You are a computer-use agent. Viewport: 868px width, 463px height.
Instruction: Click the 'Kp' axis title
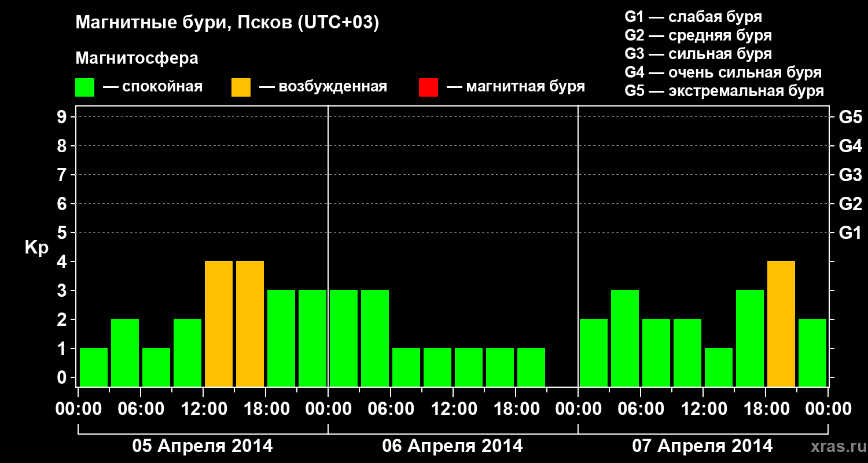[x=36, y=248]
